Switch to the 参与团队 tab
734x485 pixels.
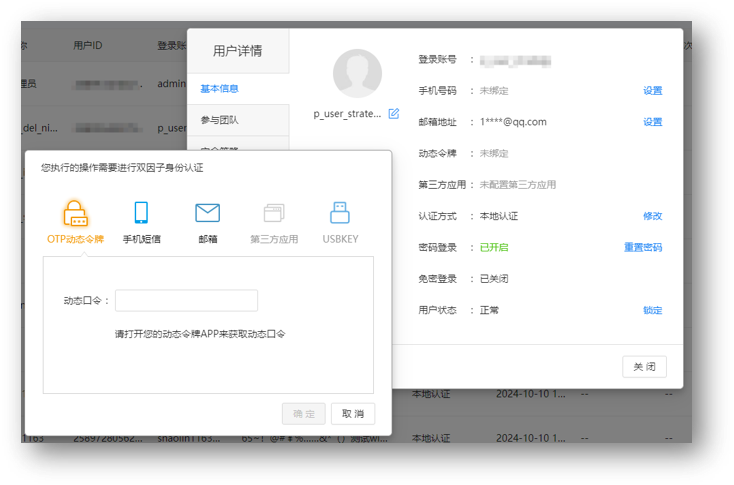coord(220,120)
